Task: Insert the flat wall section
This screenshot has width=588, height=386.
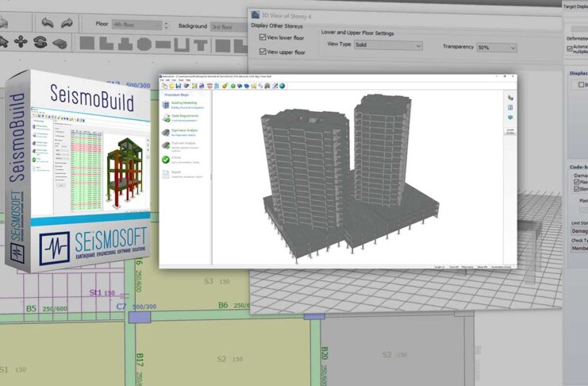Action: pos(163,44)
